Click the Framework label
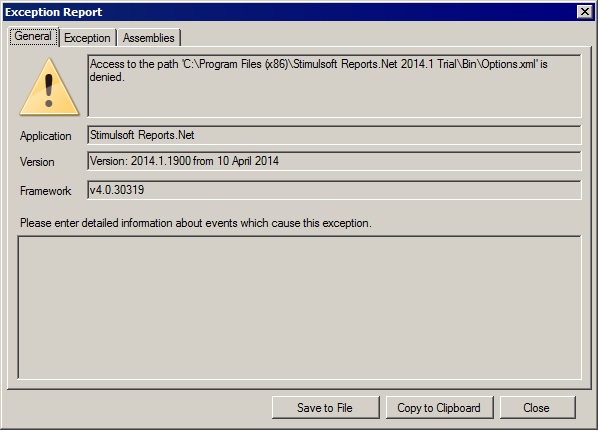598x430 pixels. (x=46, y=191)
